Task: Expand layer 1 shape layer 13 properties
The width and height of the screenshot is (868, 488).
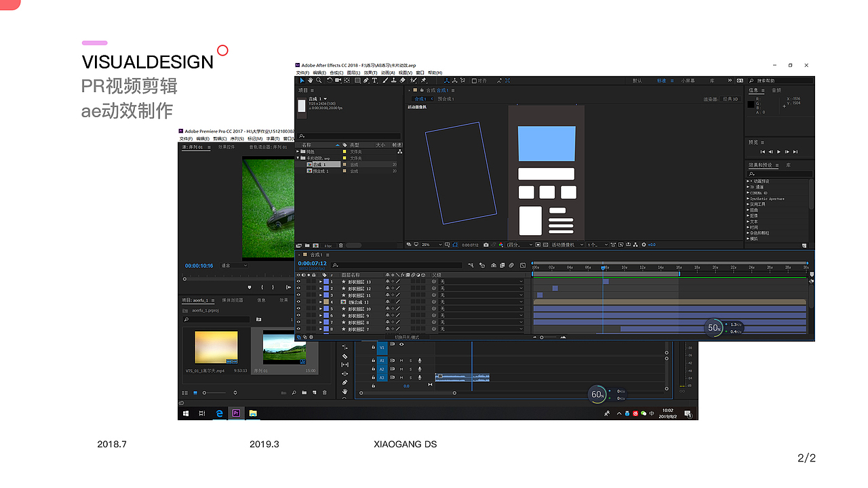Action: [x=321, y=281]
